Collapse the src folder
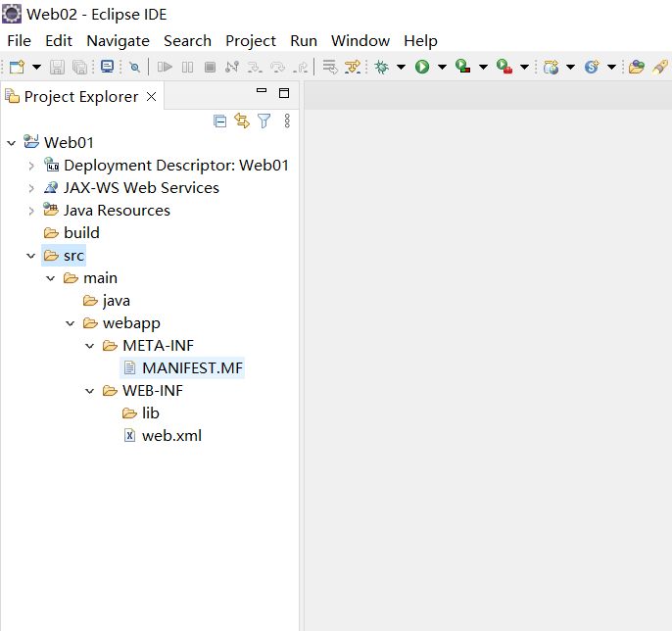 tap(31, 256)
